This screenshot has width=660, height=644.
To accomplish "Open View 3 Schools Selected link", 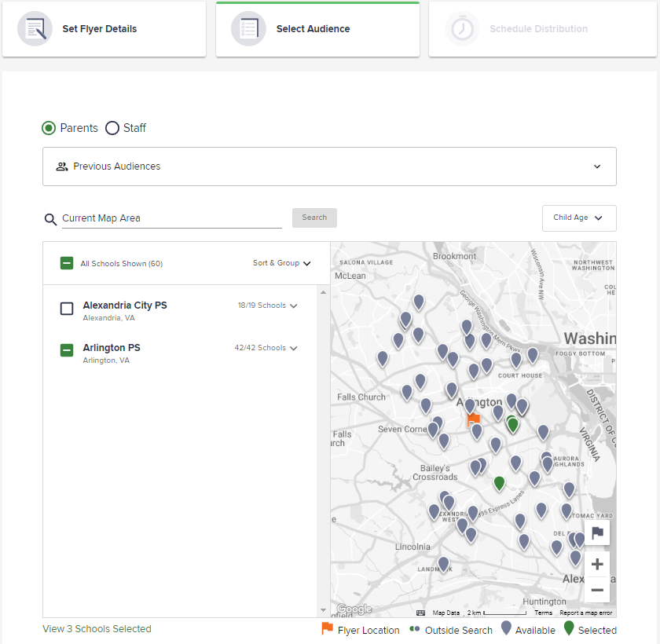I will point(97,629).
